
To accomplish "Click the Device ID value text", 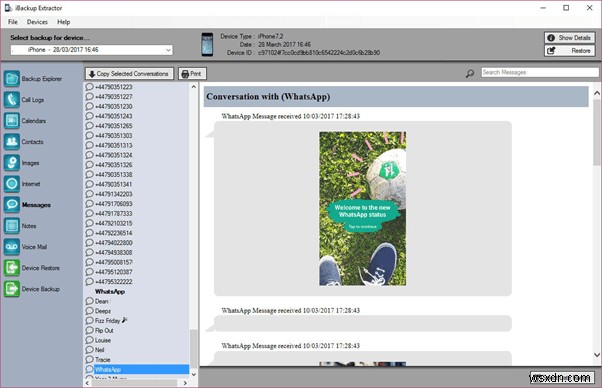I will 319,53.
